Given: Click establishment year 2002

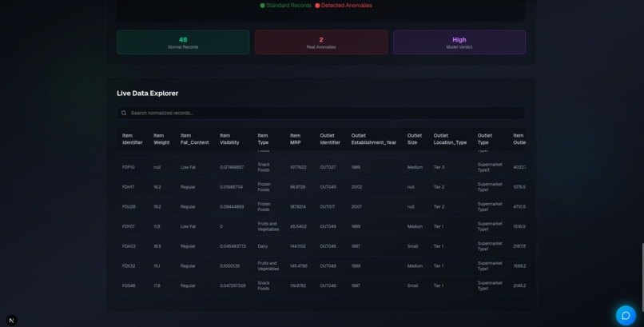Looking at the screenshot, I should (356, 187).
